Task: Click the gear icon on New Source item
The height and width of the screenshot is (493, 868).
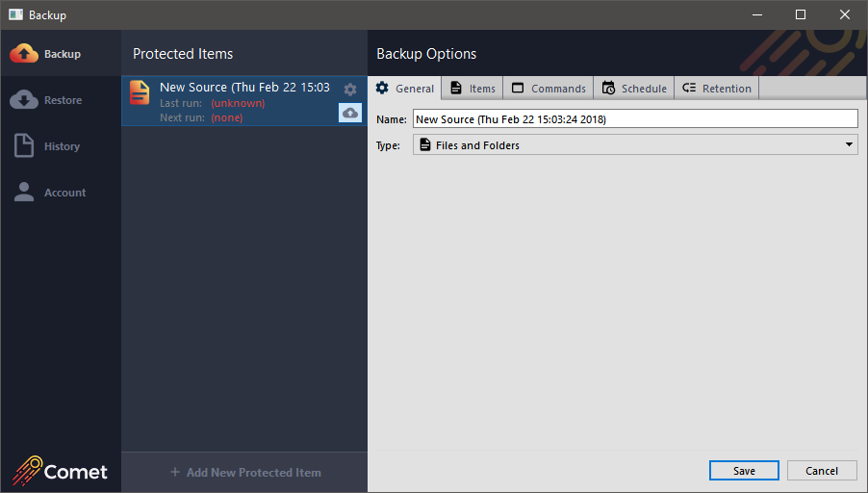Action: (x=350, y=90)
